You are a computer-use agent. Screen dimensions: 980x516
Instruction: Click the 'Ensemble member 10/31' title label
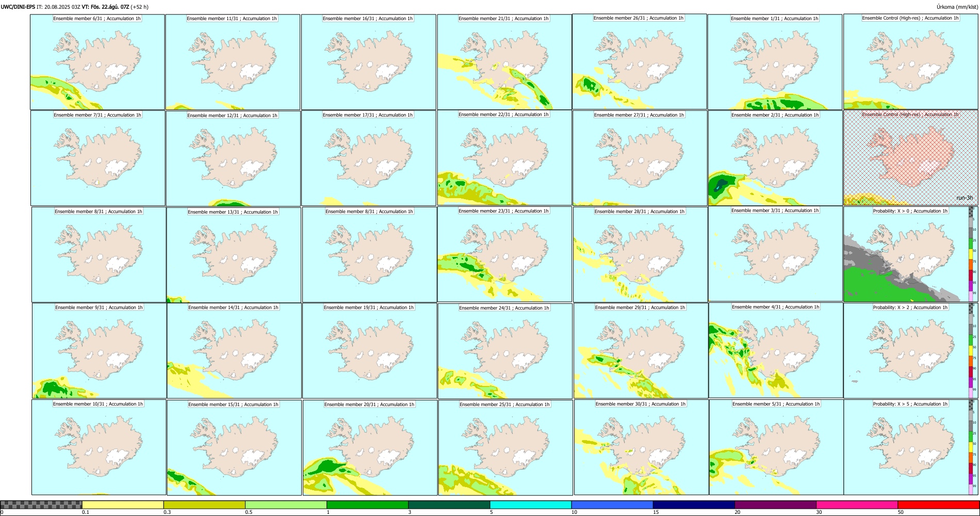tap(98, 404)
